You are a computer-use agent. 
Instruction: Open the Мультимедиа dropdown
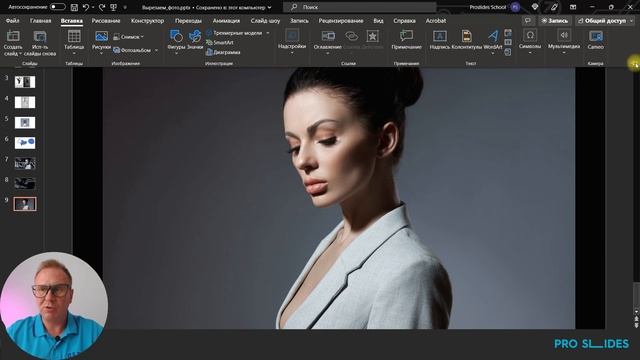(564, 42)
